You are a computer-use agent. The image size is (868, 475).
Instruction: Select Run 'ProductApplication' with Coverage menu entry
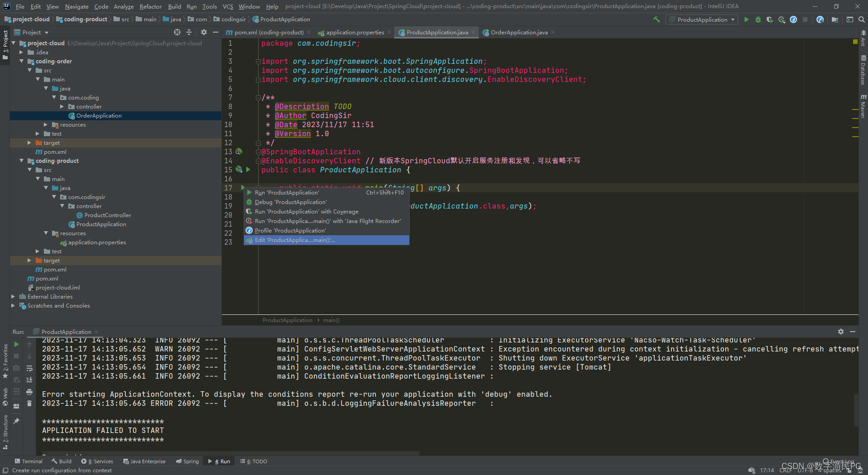(x=326, y=212)
